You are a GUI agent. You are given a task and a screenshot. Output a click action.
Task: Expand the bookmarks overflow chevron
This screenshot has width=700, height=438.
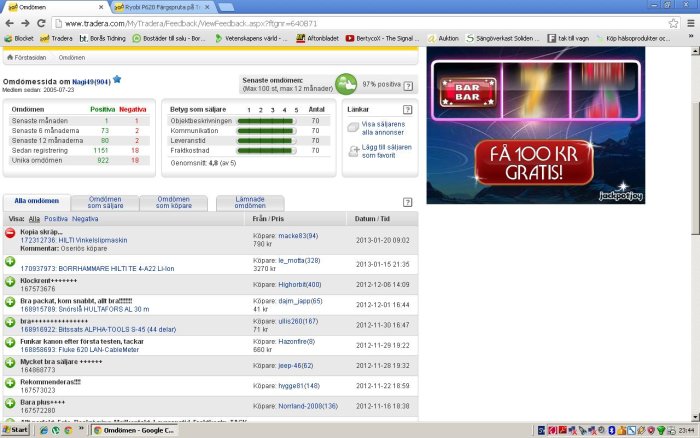point(691,37)
